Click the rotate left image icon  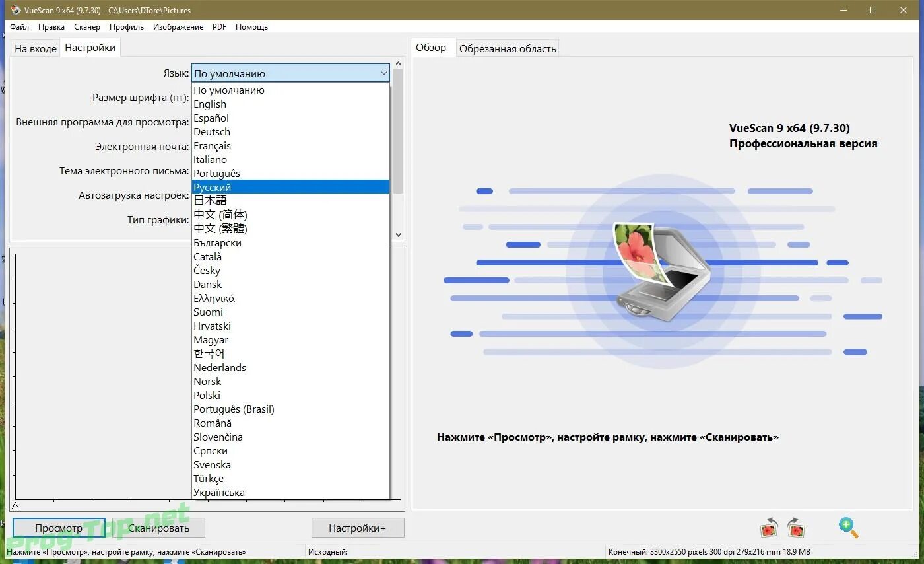pos(770,528)
